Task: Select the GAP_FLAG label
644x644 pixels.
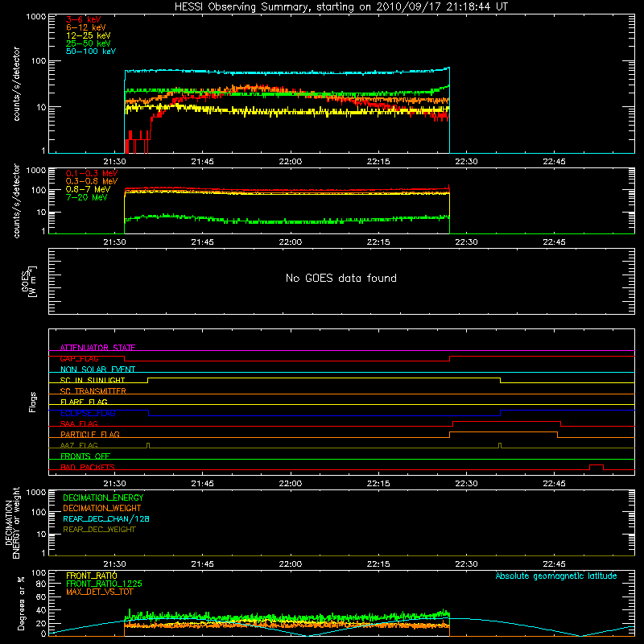Action: [x=79, y=358]
